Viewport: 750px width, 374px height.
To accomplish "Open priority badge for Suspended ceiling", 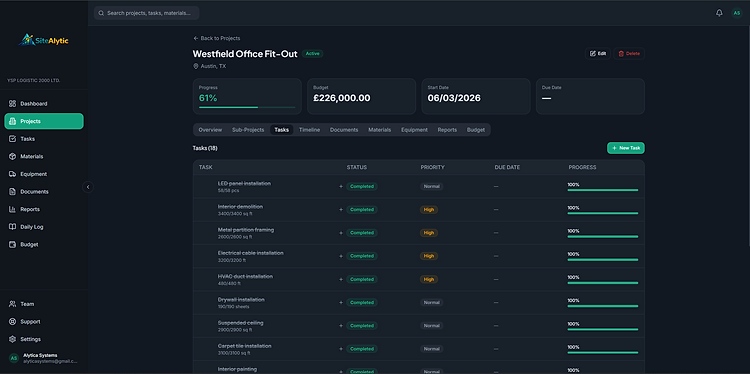I will 432,326.
